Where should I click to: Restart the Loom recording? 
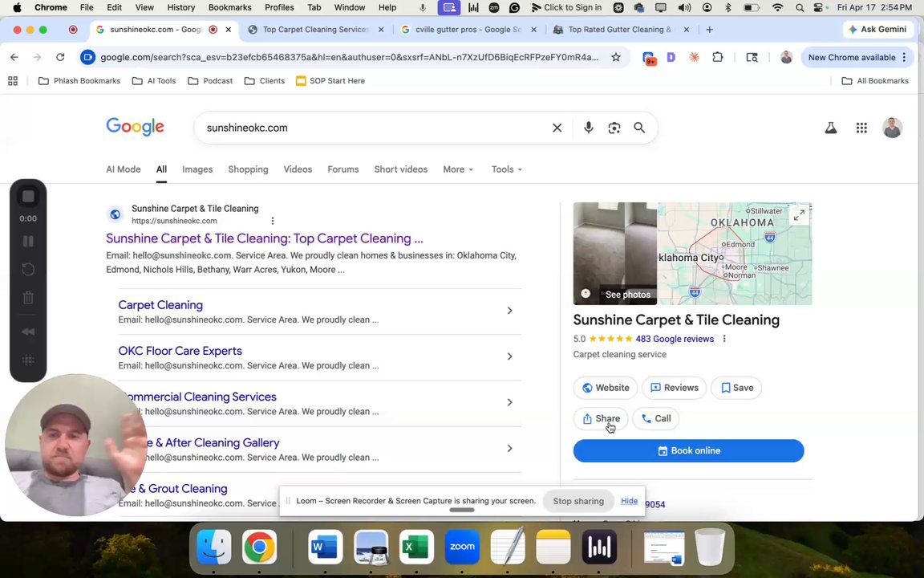point(28,270)
